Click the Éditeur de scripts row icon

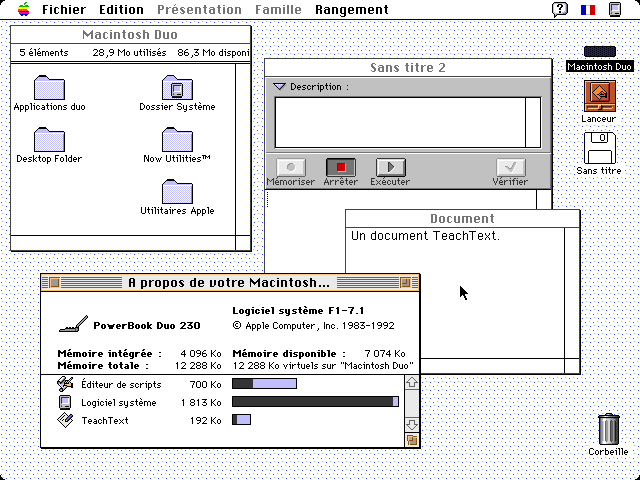pyautogui.click(x=65, y=384)
